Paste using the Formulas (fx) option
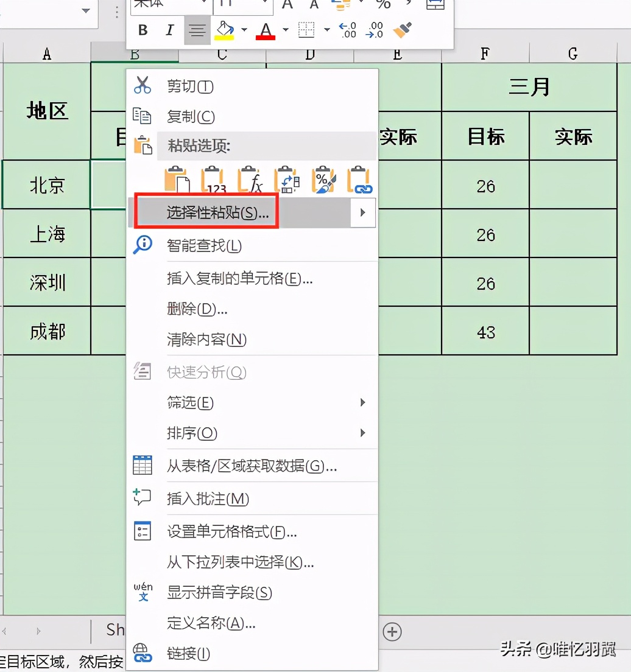The image size is (631, 672). pos(249,180)
